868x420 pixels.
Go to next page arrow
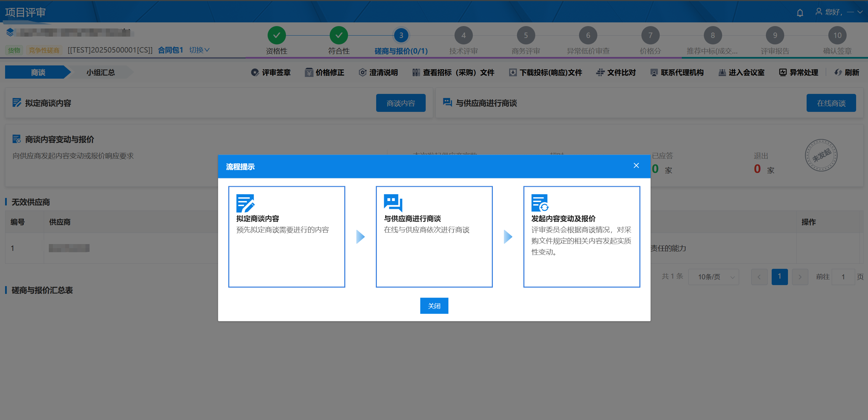pos(800,277)
